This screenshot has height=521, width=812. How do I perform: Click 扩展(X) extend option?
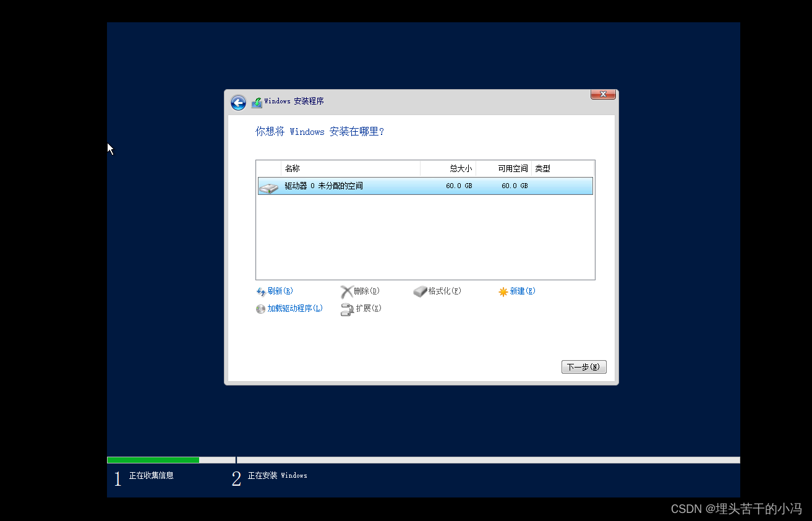click(369, 309)
